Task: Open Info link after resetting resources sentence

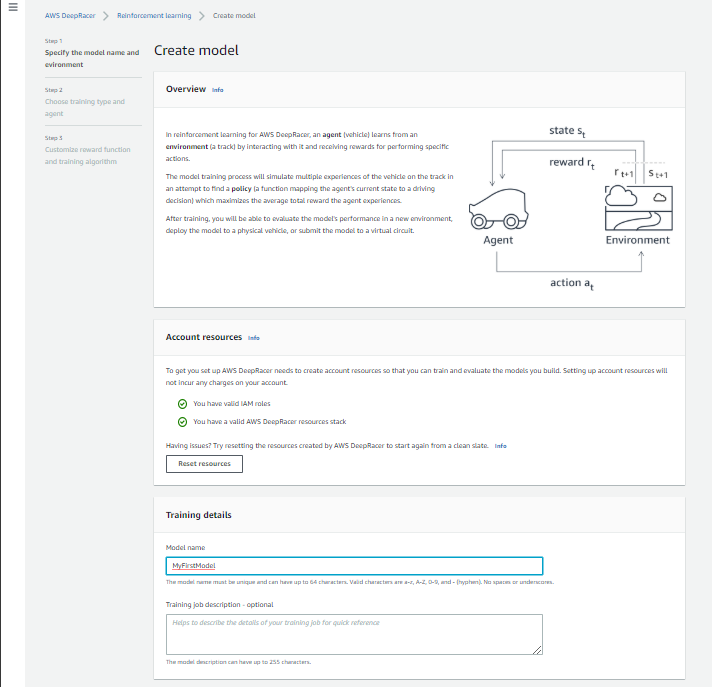Action: 500,446
